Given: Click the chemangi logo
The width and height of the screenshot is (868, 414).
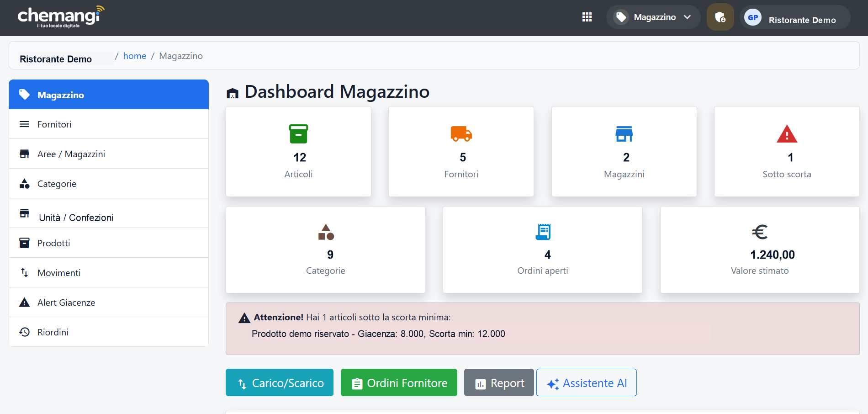Looking at the screenshot, I should tap(61, 17).
